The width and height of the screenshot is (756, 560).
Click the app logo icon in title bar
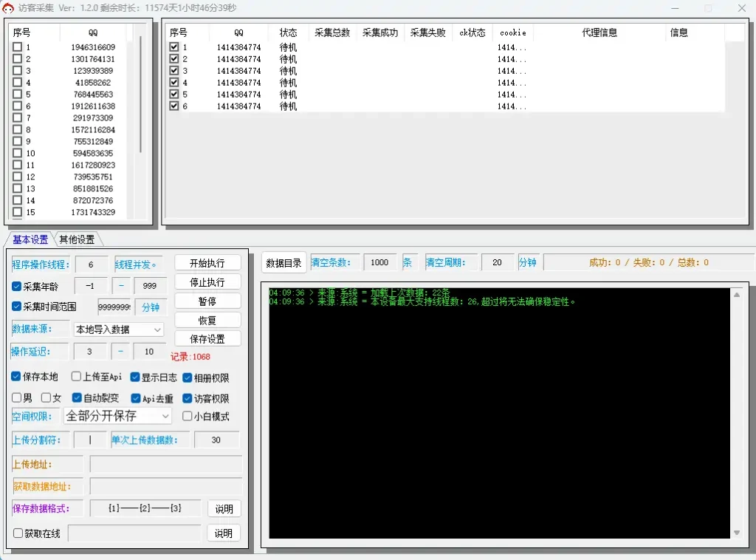coord(7,8)
